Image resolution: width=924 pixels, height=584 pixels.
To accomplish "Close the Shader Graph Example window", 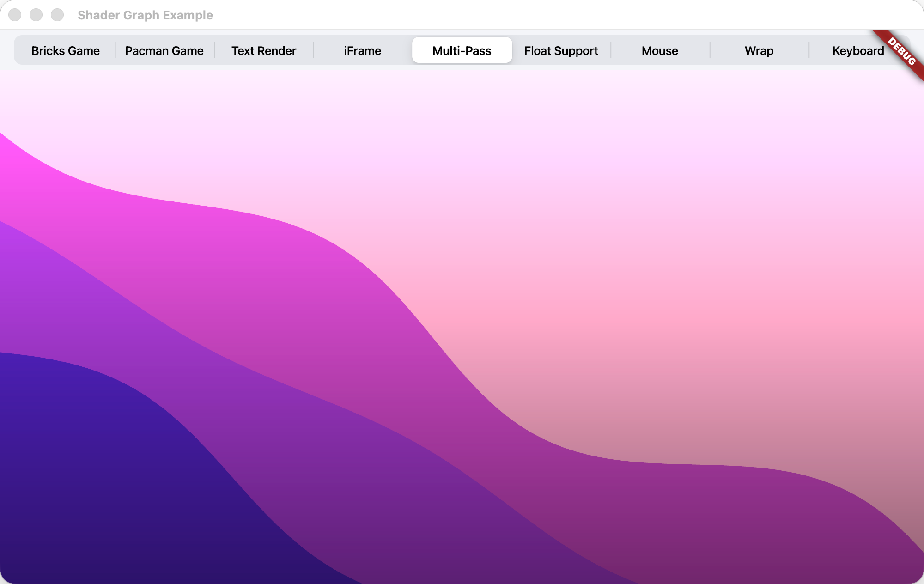I will pyautogui.click(x=15, y=15).
